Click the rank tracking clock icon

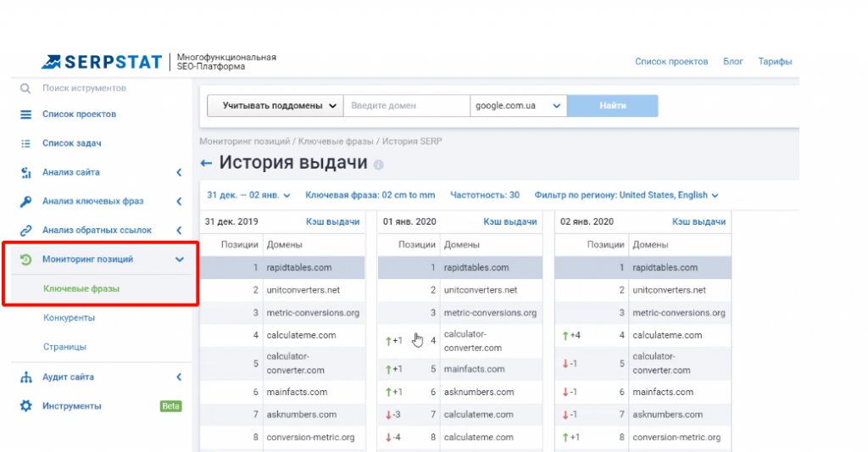26,259
